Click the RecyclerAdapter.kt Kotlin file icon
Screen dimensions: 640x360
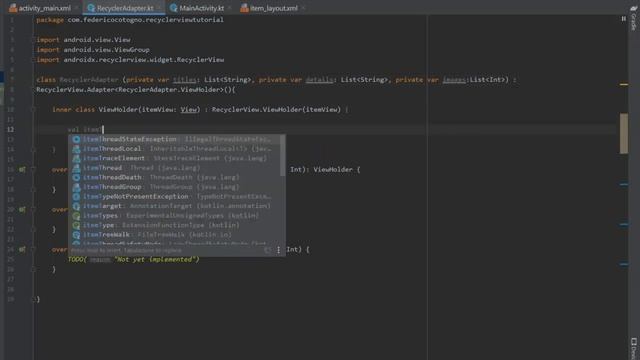coord(91,8)
